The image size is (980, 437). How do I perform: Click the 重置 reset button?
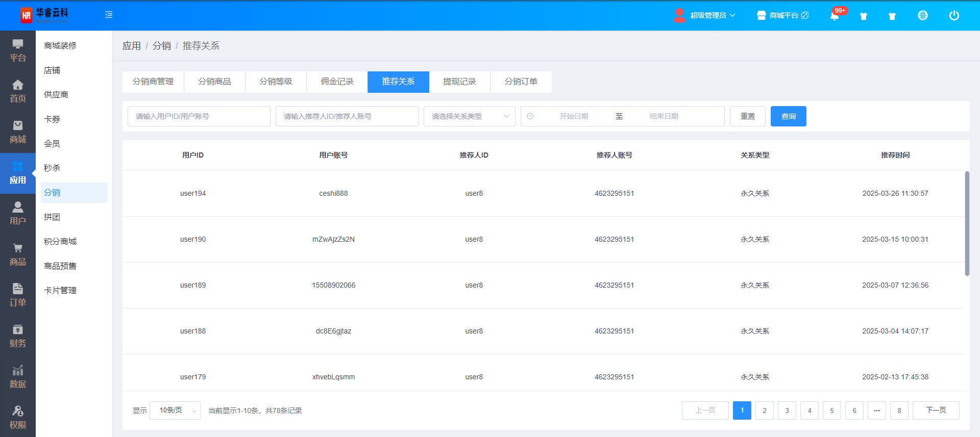[x=747, y=116]
